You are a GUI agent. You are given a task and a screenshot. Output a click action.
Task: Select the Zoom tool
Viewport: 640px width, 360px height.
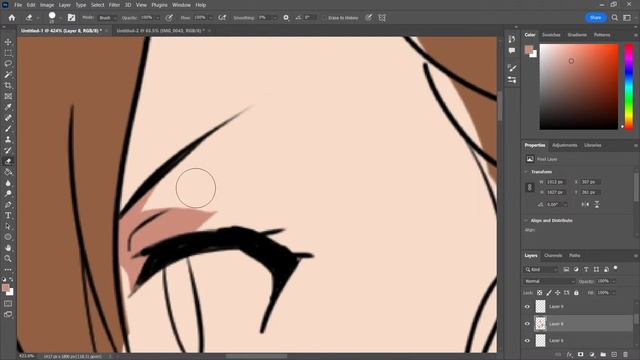8,259
